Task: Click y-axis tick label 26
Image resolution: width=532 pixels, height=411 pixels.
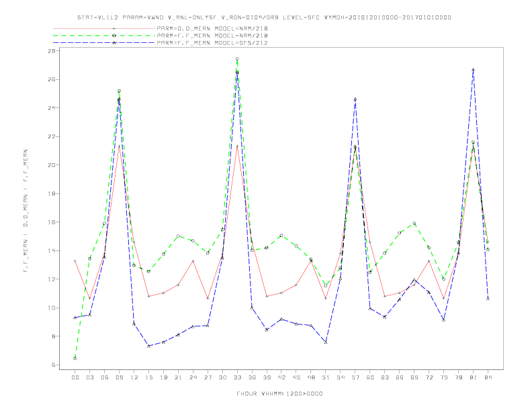Action: click(x=52, y=79)
